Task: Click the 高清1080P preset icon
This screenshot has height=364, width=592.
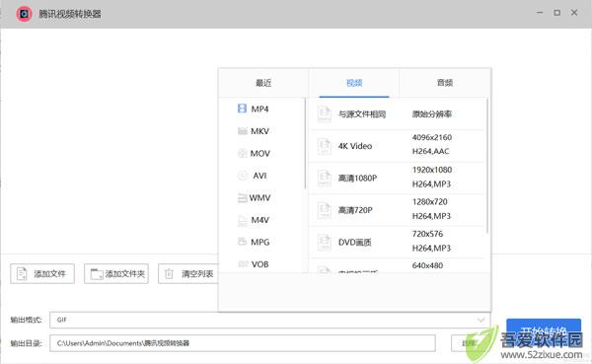Action: click(x=325, y=179)
